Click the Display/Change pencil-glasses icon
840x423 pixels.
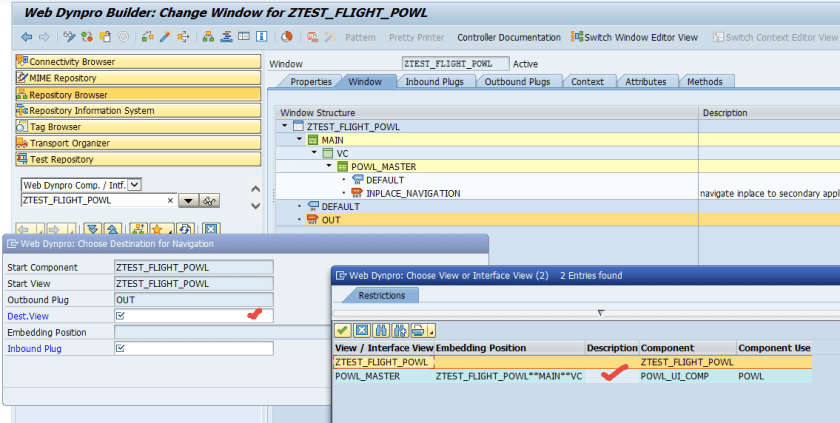pyautogui.click(x=69, y=37)
